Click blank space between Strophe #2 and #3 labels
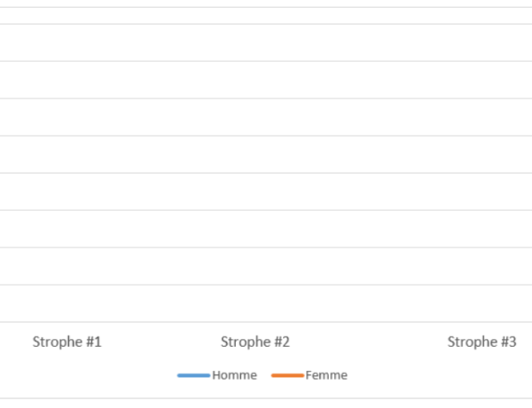 click(368, 341)
